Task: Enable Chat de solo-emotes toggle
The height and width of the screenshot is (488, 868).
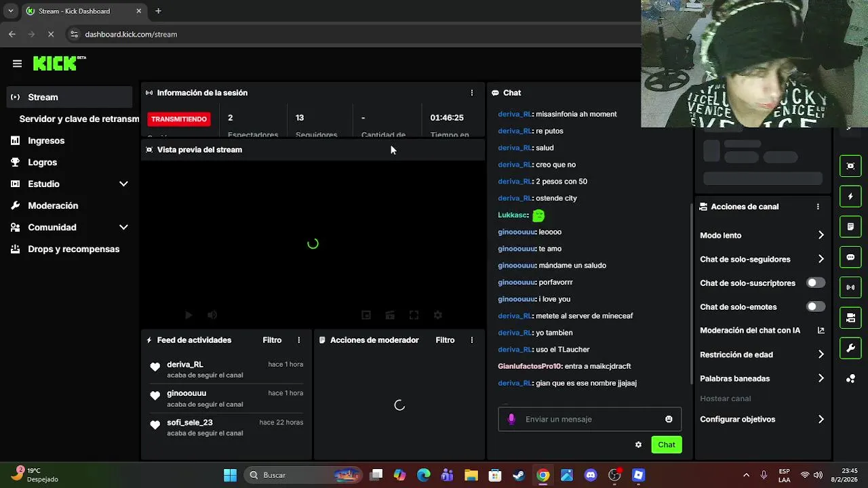Action: click(816, 306)
